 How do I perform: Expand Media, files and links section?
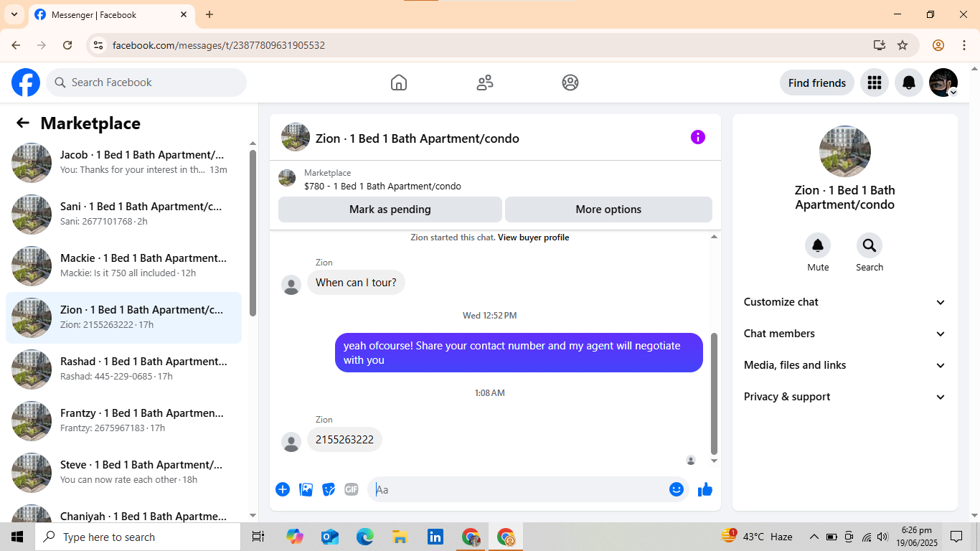click(x=845, y=365)
